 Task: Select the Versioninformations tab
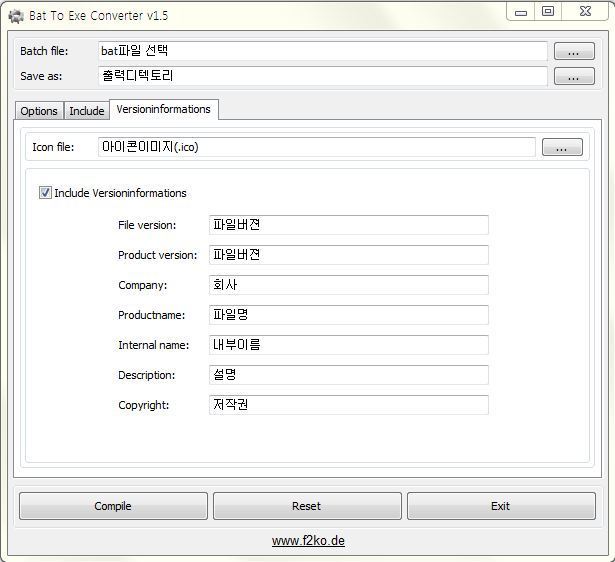[164, 109]
